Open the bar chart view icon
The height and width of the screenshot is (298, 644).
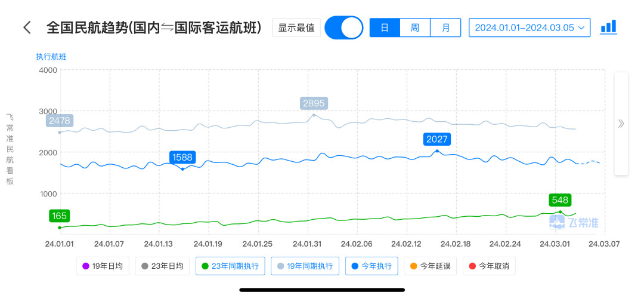pyautogui.click(x=608, y=27)
